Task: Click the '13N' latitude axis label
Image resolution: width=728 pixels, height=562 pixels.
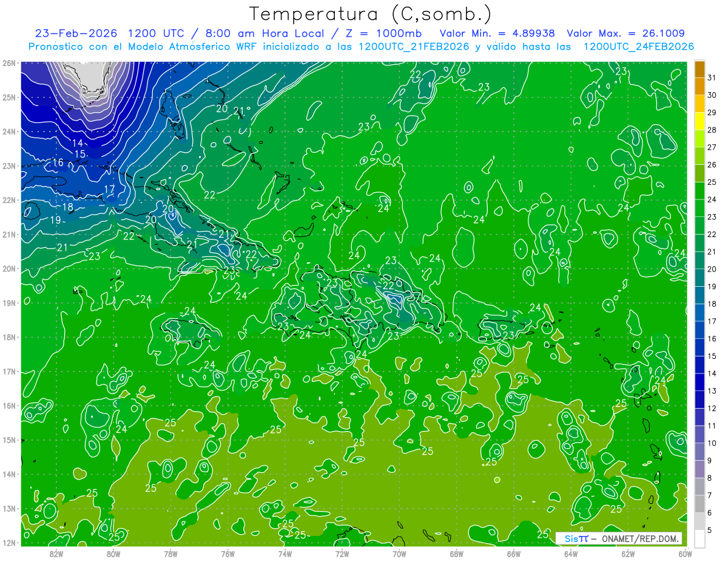Action: click(8, 508)
